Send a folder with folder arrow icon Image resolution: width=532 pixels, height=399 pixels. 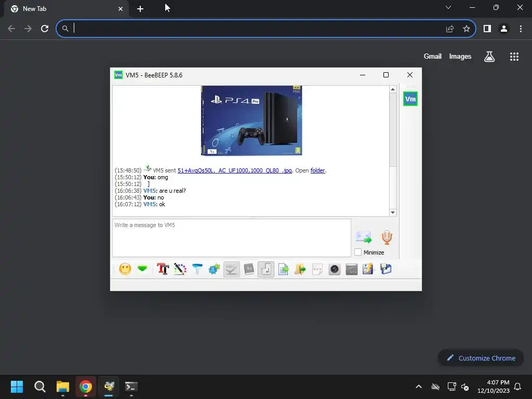[x=300, y=269]
